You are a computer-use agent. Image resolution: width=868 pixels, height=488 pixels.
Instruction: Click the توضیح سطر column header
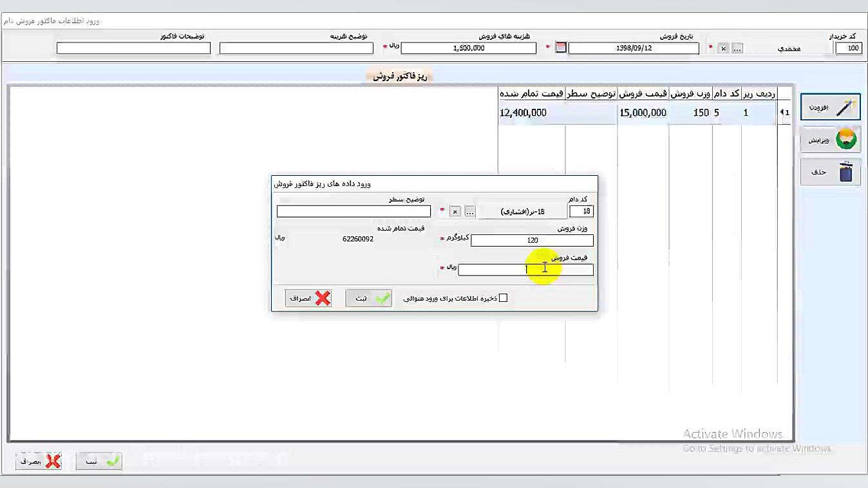591,94
